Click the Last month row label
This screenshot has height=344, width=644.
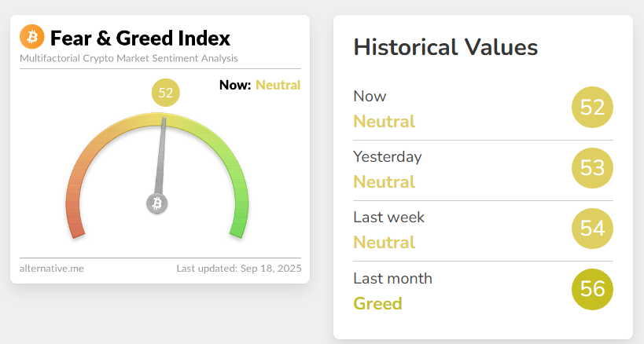pyautogui.click(x=392, y=278)
